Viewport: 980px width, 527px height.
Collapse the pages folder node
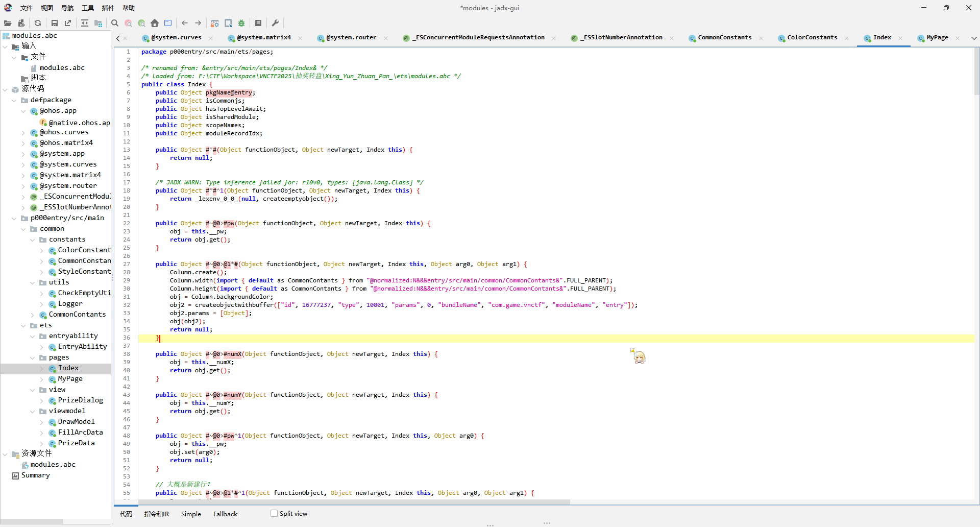point(32,357)
